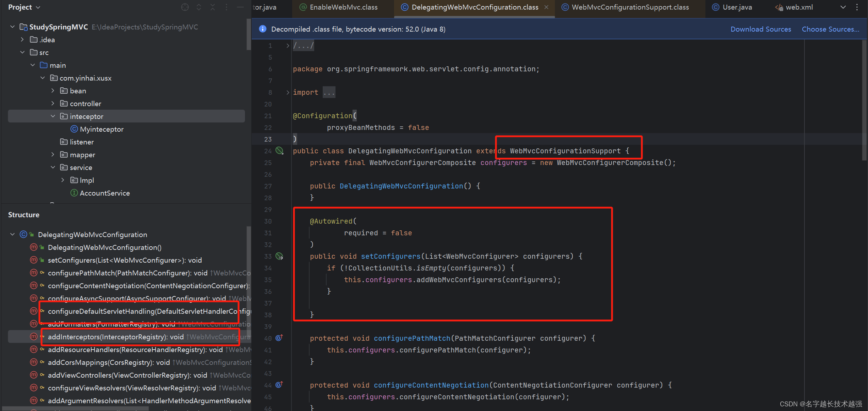Select the listener package
Image resolution: width=868 pixels, height=411 pixels.
(82, 142)
